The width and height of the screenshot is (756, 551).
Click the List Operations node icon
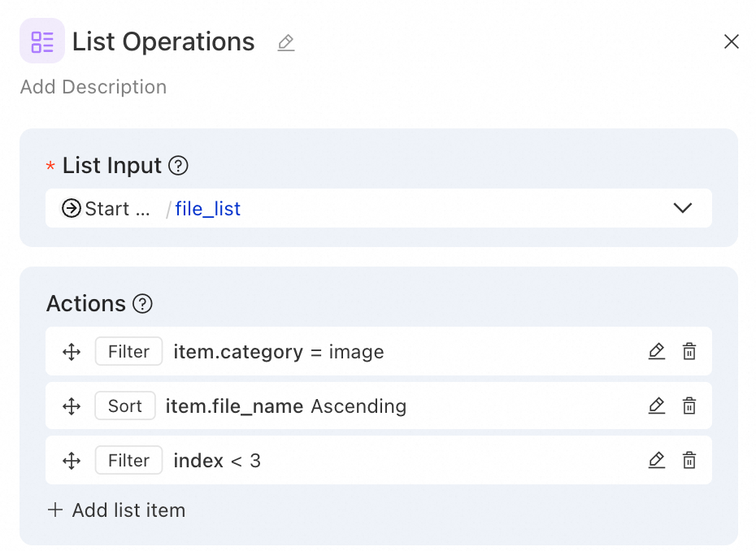[x=42, y=41]
